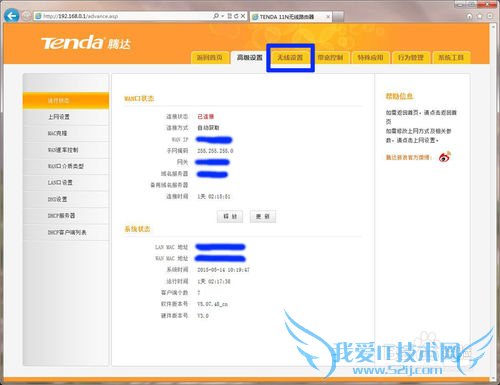Click the refresh icon in address bar

pos(236,16)
